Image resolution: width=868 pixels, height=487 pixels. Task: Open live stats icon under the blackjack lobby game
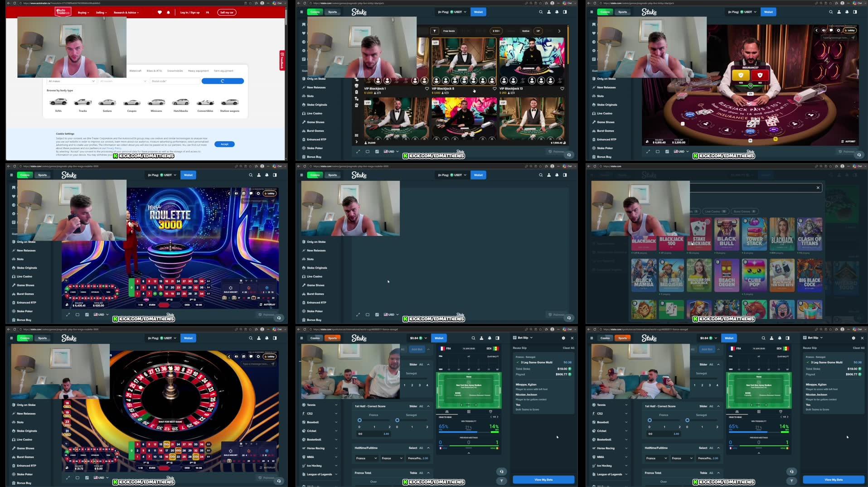coord(377,151)
